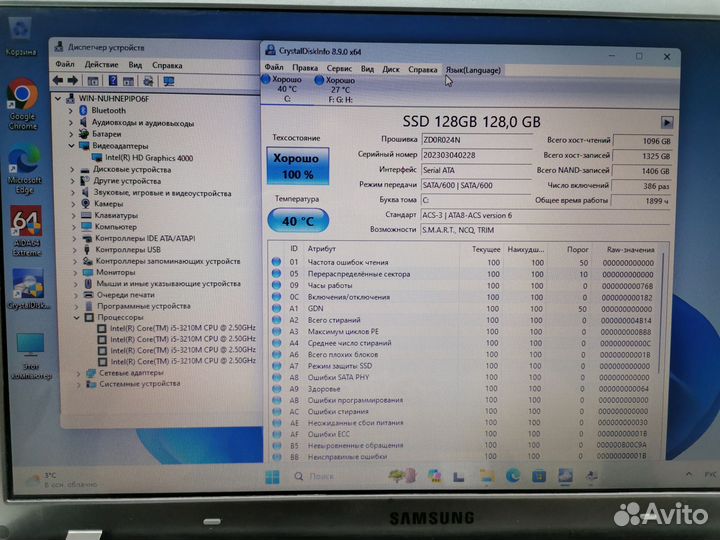
Task: Expand the Сетевые адаптеры node
Action: [x=79, y=373]
